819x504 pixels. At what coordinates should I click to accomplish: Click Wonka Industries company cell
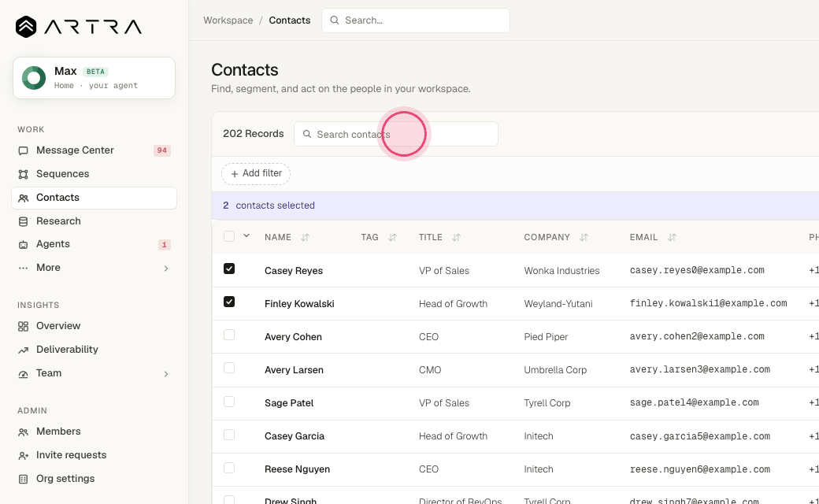[x=561, y=271]
